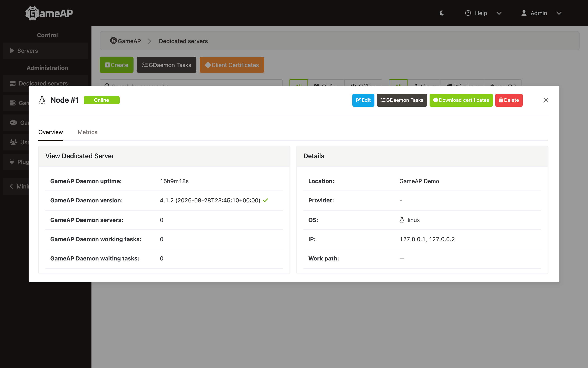
Task: Click the GameAP Daemon working tasks label
Action: (96, 239)
